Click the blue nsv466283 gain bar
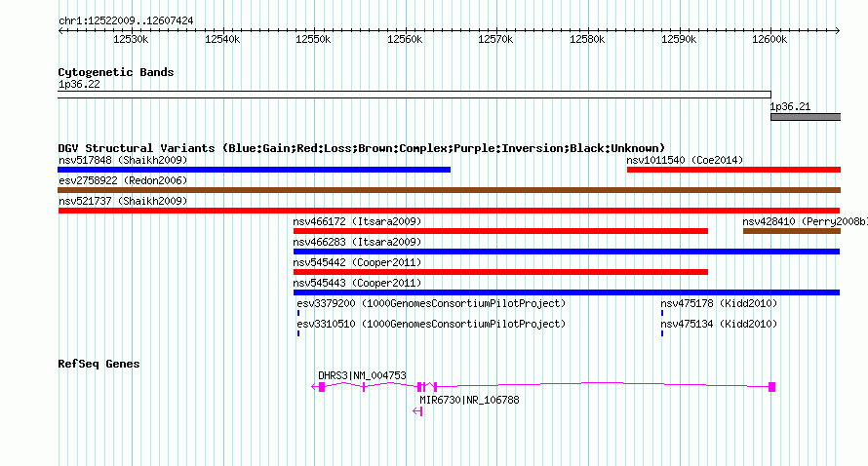This screenshot has width=868, height=466. [567, 252]
